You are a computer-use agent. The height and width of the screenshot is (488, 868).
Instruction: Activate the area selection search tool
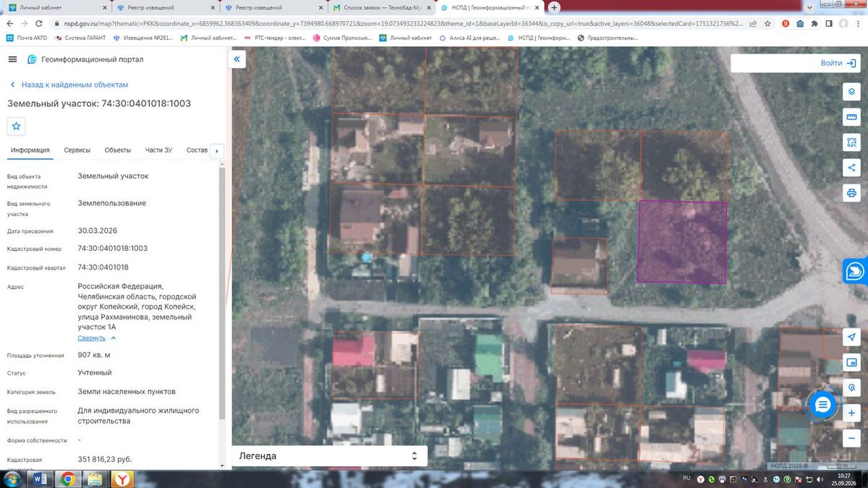pyautogui.click(x=852, y=142)
